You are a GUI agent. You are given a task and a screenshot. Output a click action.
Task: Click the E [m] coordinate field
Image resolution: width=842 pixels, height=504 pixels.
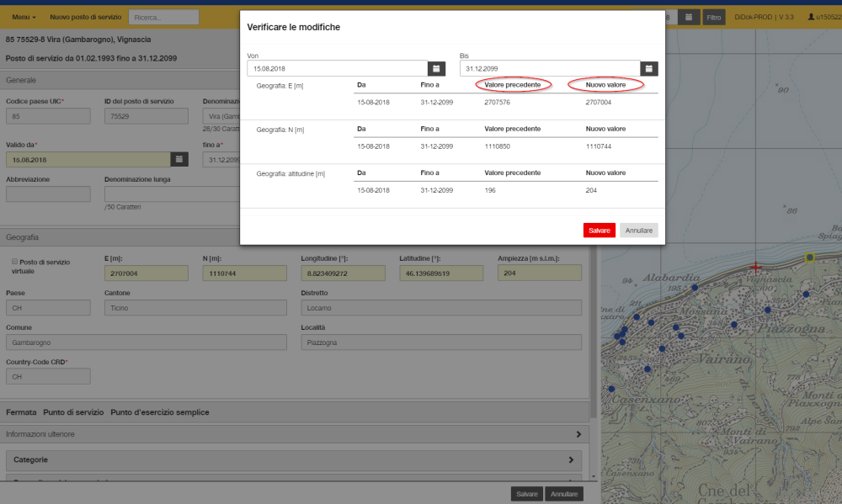147,273
